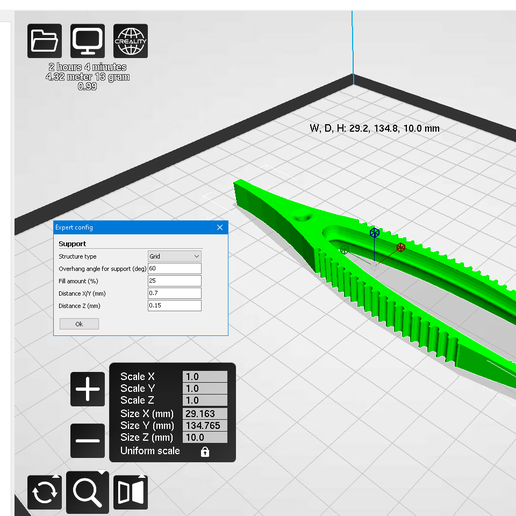Click Ok in Expert config dialog
This screenshot has width=516, height=516.
point(79,324)
